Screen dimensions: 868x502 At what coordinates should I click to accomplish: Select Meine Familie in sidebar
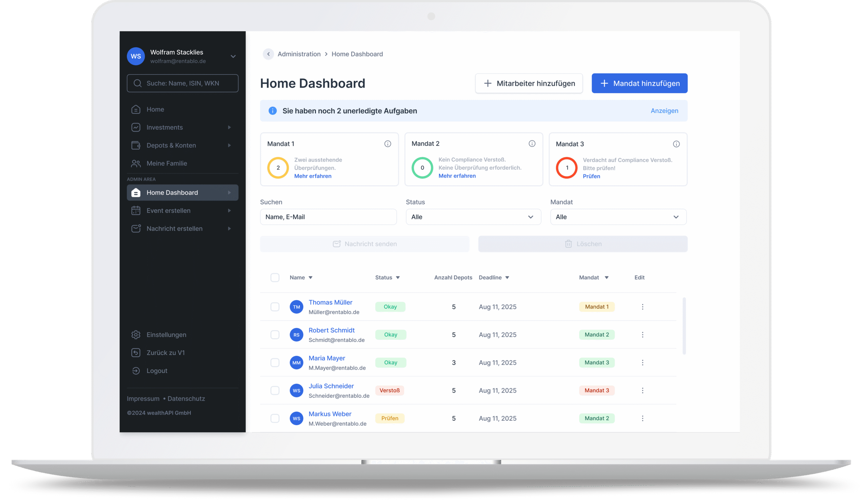coord(167,163)
